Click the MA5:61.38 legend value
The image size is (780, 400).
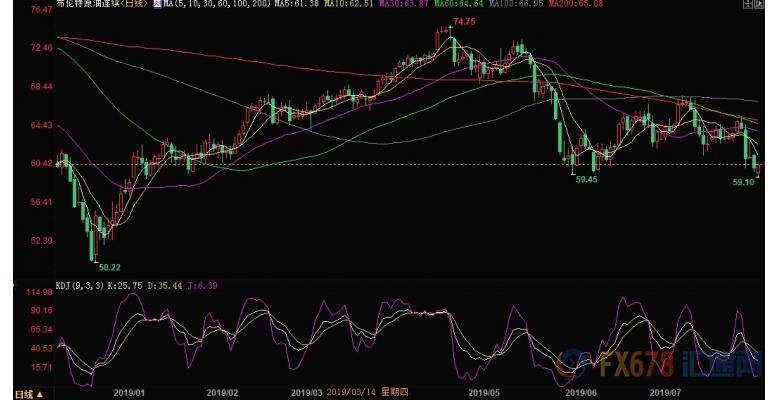(x=289, y=7)
